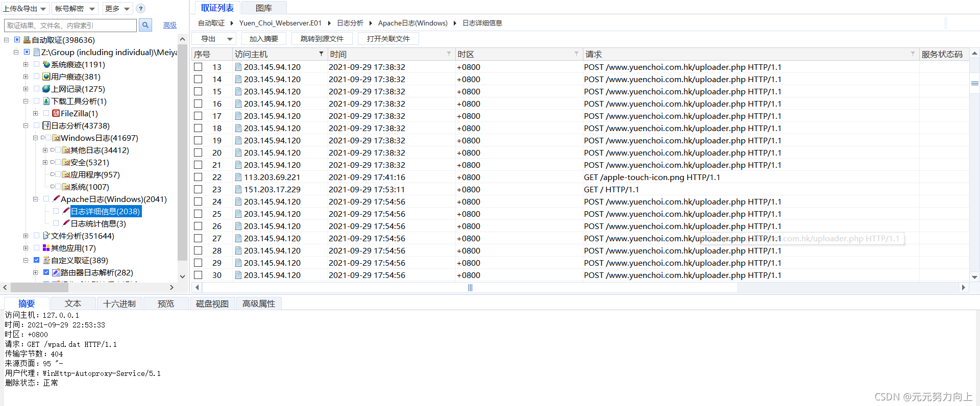Expand the 文件分析 tree node
Viewport: 980px width, 406px height.
click(26, 236)
